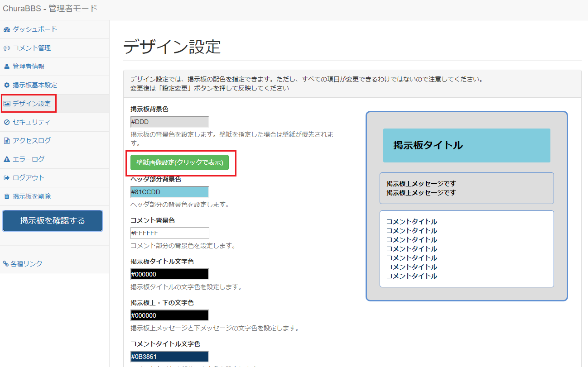
Task: Click 掲示板タイトル文字色 #000000 color field
Action: 169,274
